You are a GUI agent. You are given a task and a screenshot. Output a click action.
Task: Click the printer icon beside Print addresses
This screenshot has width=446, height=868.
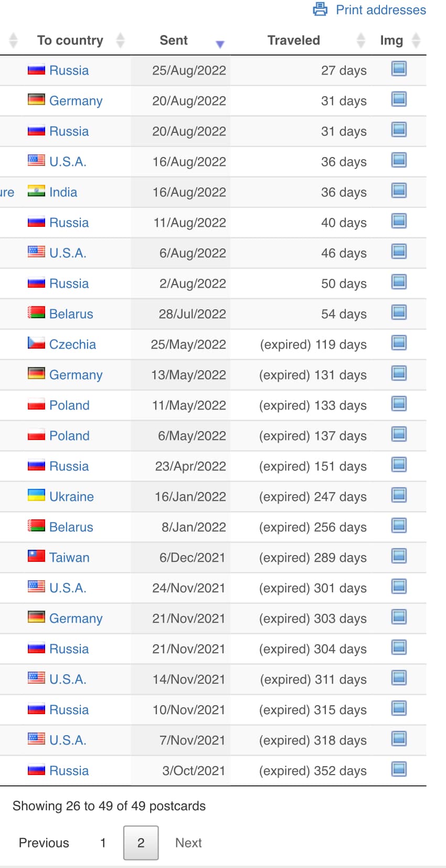pyautogui.click(x=320, y=9)
